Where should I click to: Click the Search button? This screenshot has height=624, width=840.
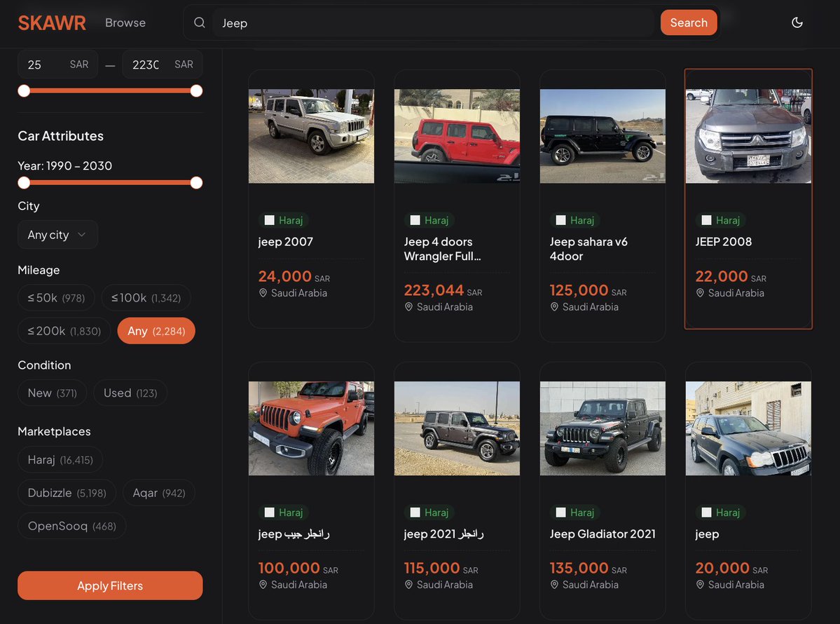(689, 22)
